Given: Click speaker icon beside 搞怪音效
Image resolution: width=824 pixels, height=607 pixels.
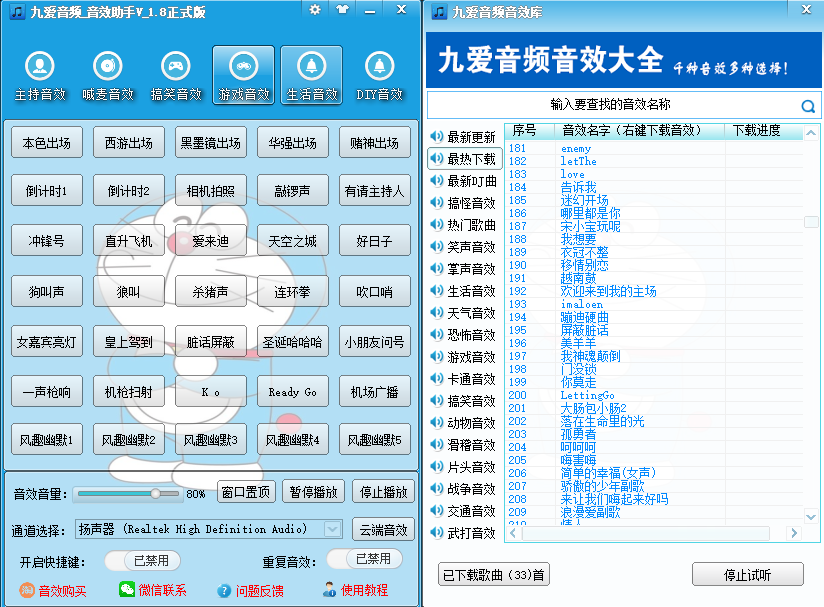Looking at the screenshot, I should coord(436,203).
